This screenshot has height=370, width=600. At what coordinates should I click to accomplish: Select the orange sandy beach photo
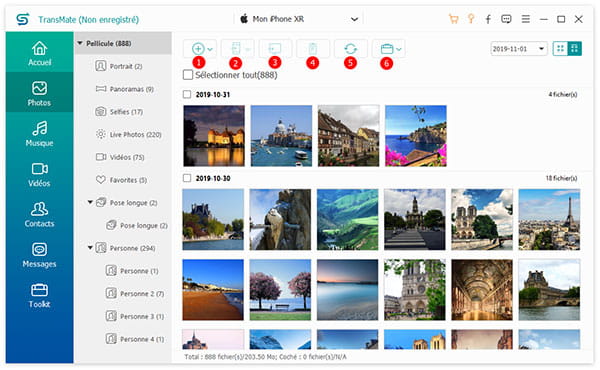tap(213, 290)
